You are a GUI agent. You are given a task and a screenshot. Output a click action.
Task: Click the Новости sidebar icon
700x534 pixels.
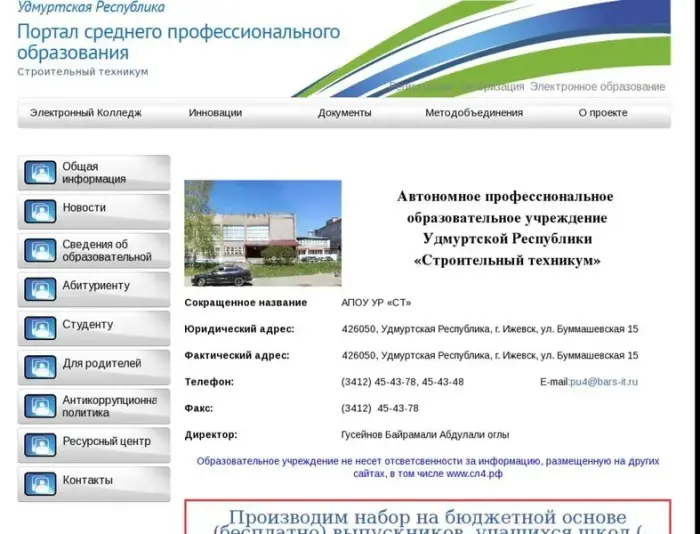coord(40,212)
